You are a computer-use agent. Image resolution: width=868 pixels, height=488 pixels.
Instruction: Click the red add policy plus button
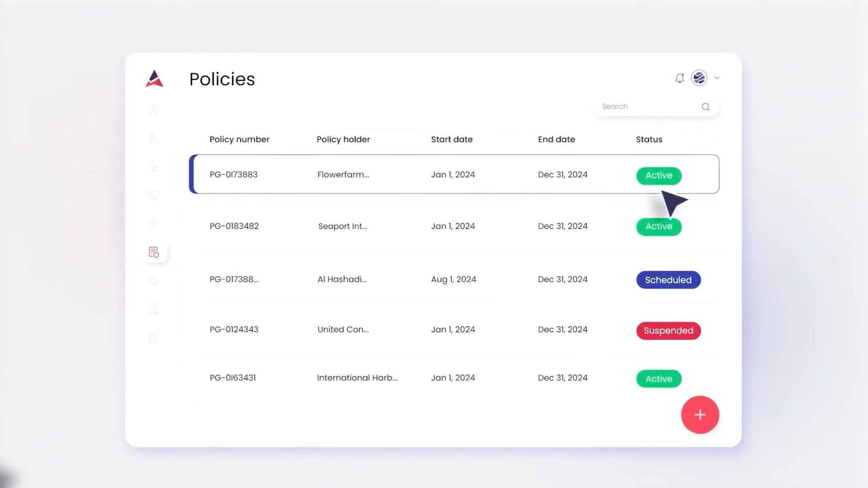pyautogui.click(x=700, y=415)
